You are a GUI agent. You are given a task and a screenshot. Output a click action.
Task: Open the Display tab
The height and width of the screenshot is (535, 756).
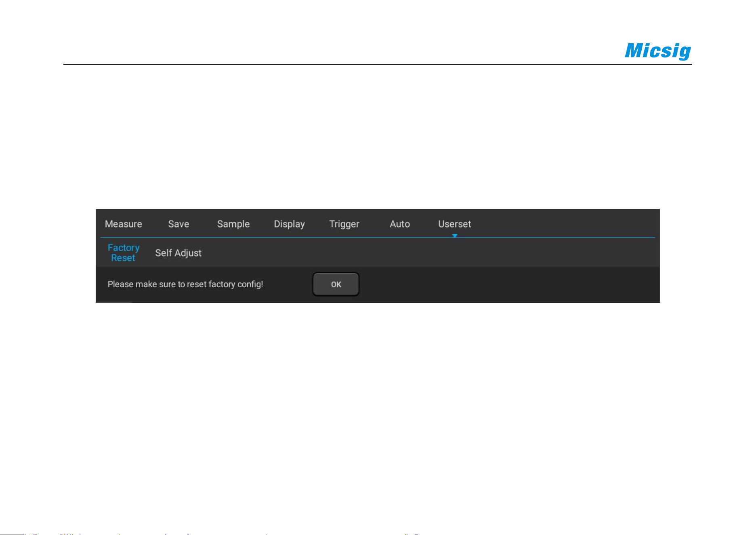289,224
